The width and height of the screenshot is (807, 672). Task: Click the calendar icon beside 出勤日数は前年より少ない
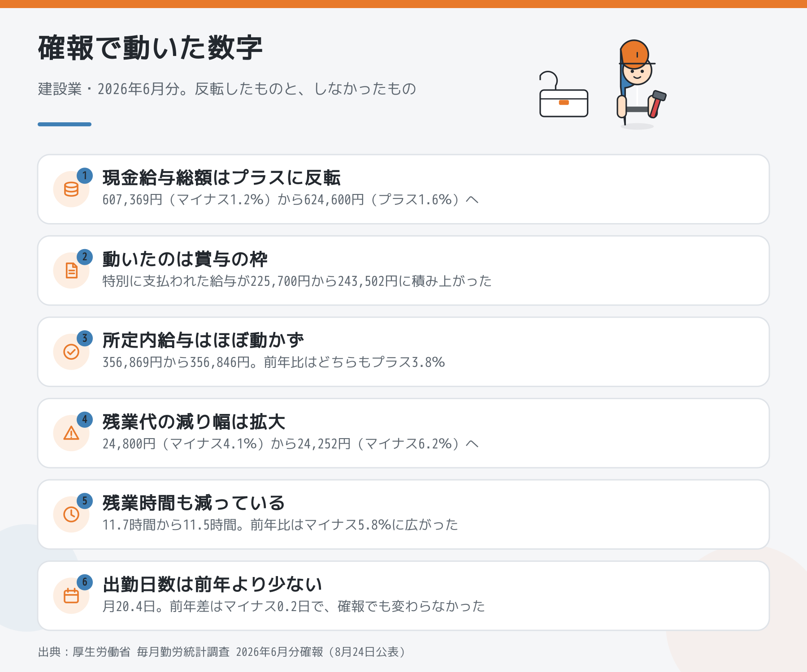(x=71, y=596)
